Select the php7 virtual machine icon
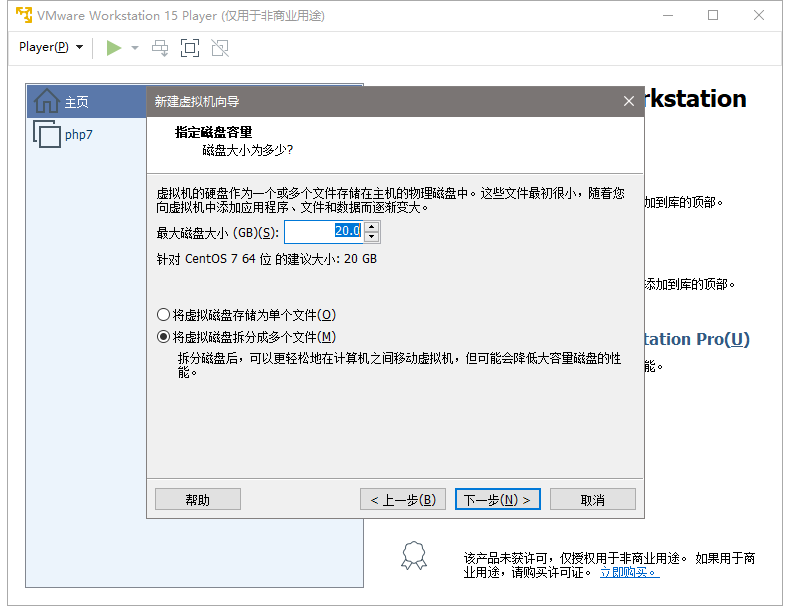 (47, 134)
